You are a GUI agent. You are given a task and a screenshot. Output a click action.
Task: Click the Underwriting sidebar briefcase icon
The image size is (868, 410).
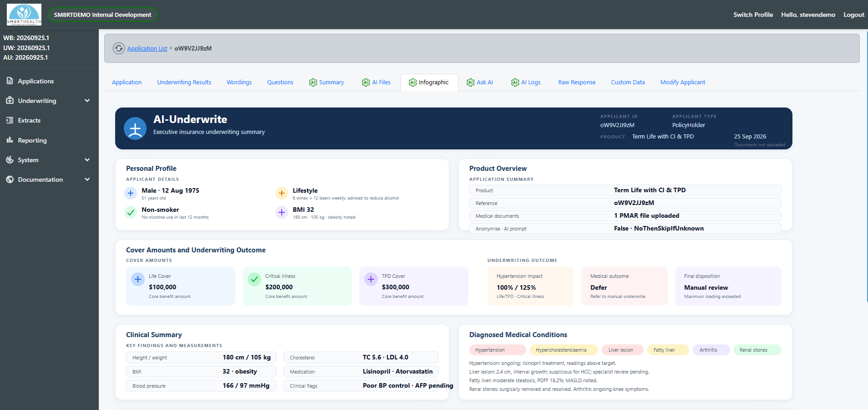point(10,100)
